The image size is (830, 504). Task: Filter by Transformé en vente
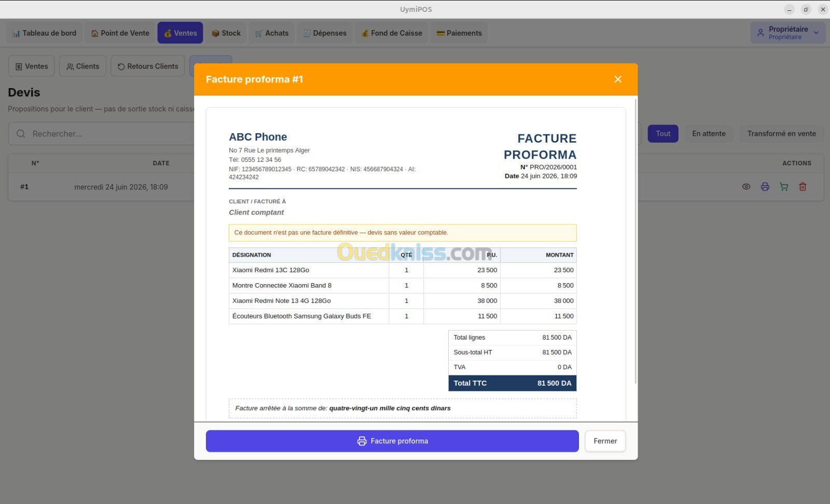[x=781, y=133]
